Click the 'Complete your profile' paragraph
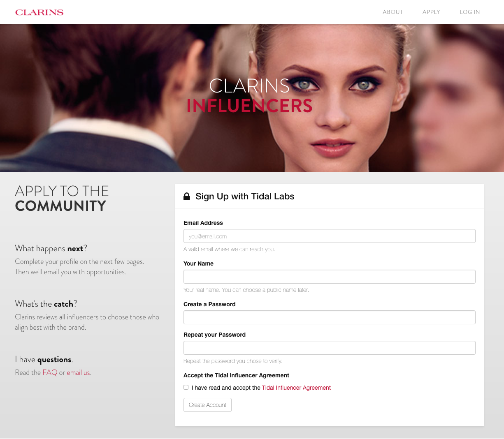Viewport: 504px width, 439px height. [79, 267]
